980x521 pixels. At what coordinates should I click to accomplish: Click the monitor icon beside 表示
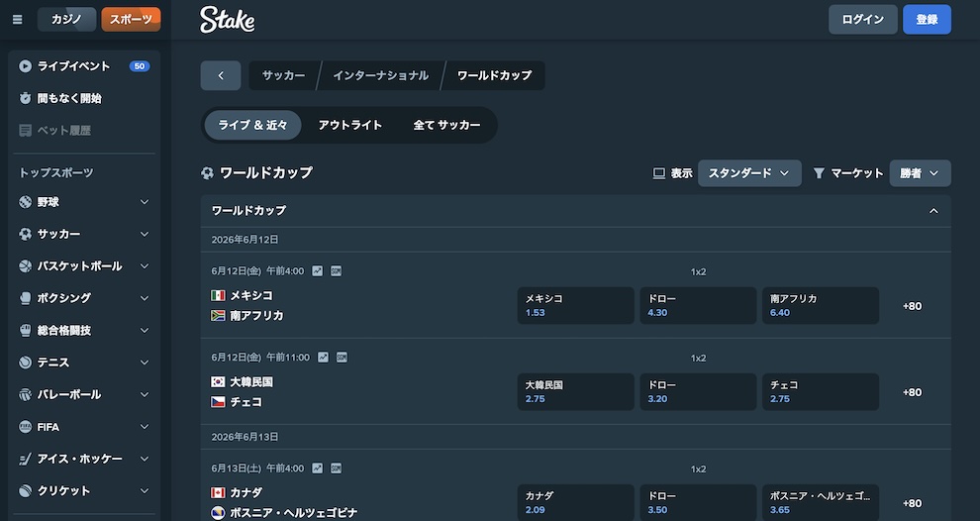tap(658, 173)
